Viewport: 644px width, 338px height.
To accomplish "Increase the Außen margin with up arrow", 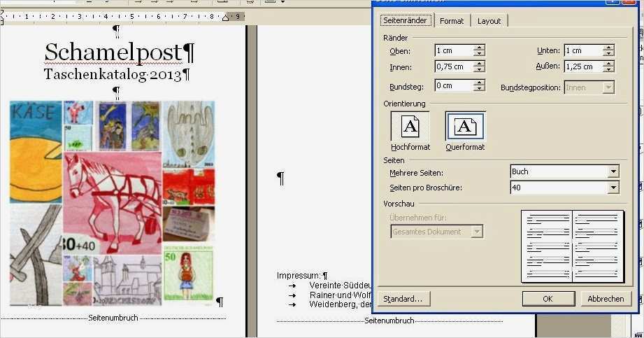I will pos(608,63).
